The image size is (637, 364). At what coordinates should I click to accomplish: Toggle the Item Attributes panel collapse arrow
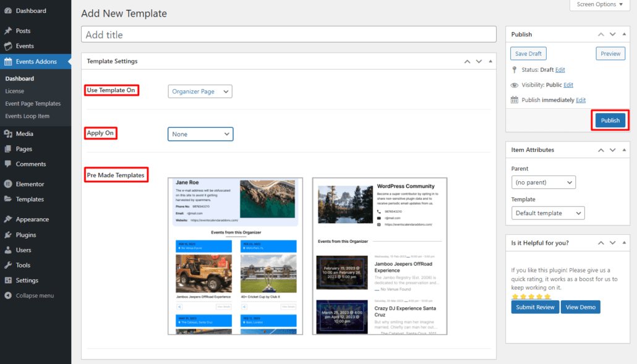(625, 150)
